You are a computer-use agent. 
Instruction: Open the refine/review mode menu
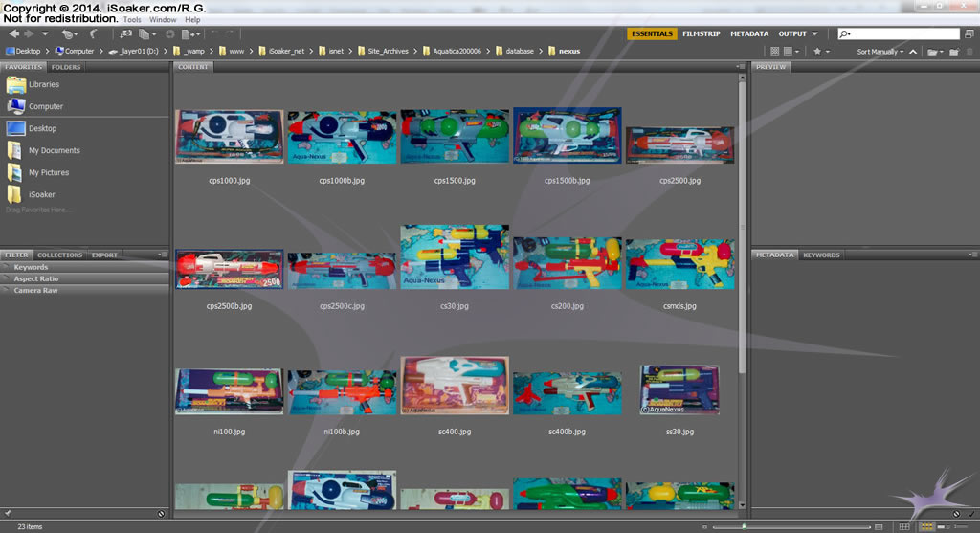point(146,33)
